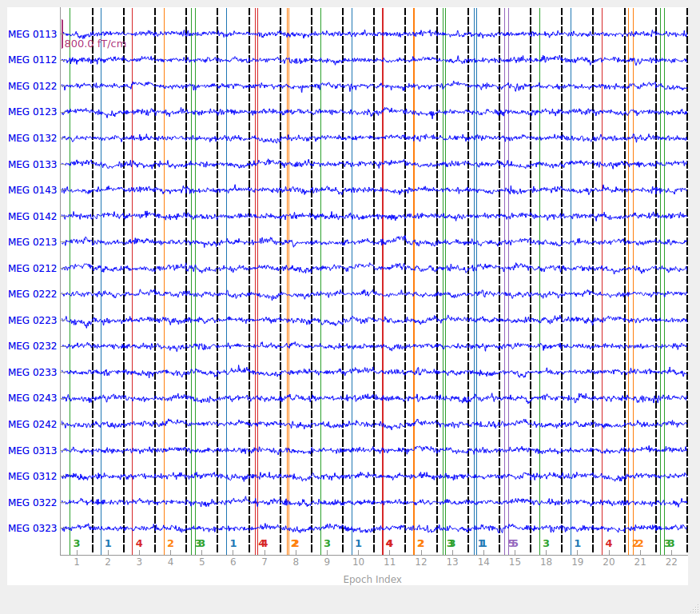Click red event marker 4 in epoch 11
Viewport: 700px width, 614px height.
click(389, 544)
